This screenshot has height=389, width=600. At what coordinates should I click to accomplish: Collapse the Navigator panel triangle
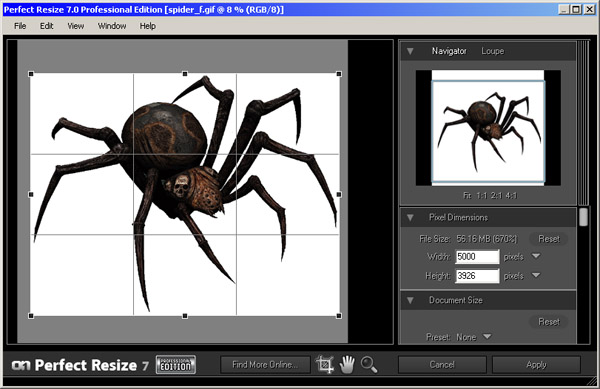[410, 51]
